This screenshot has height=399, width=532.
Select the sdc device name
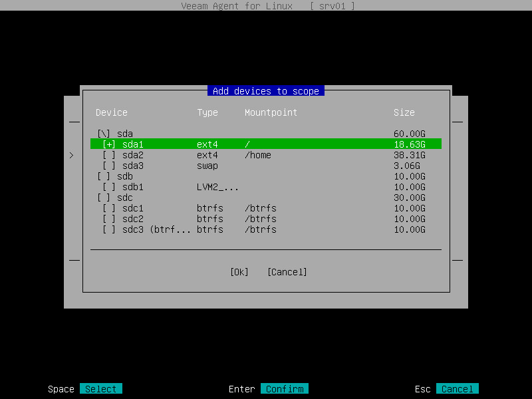point(125,198)
